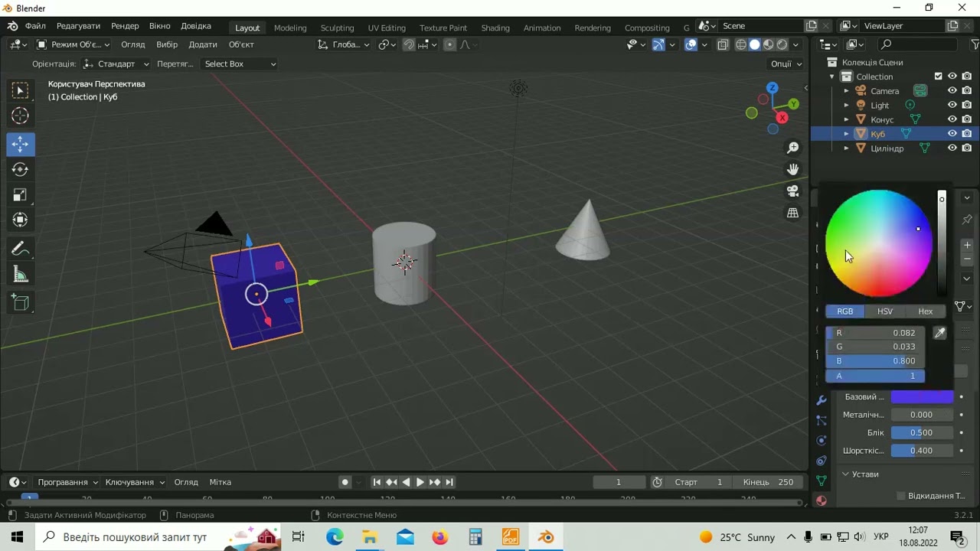
Task: Choose the Scale tool
Action: coord(20,195)
